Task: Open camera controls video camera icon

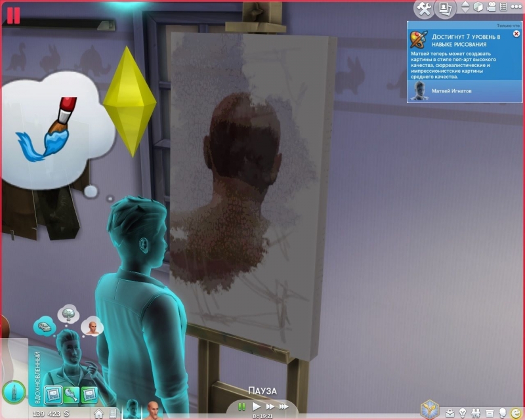Action: click(x=491, y=7)
